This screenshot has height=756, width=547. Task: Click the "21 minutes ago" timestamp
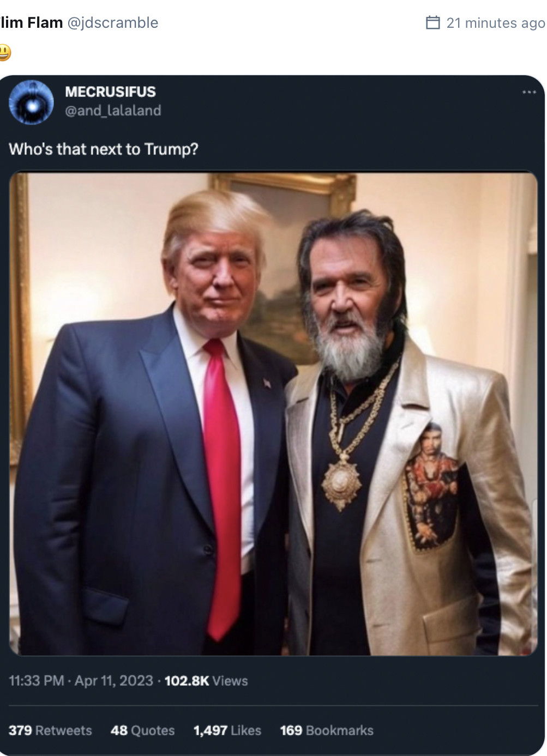(x=495, y=23)
